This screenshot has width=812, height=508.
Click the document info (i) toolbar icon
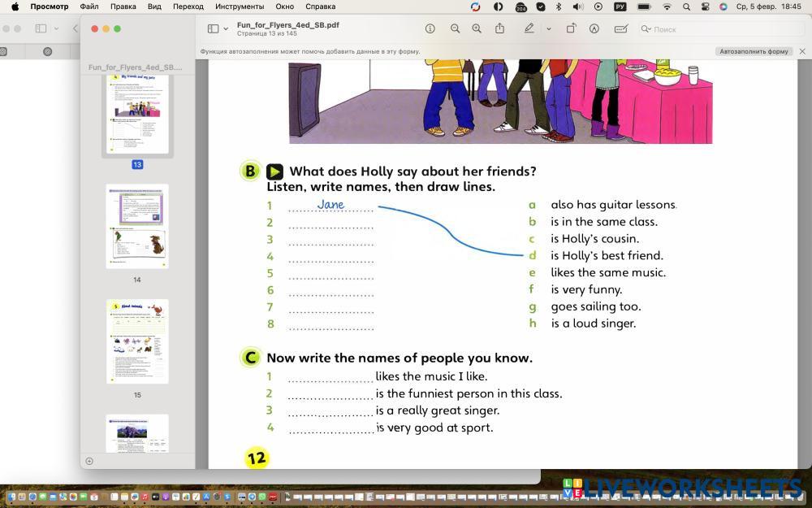[430, 28]
